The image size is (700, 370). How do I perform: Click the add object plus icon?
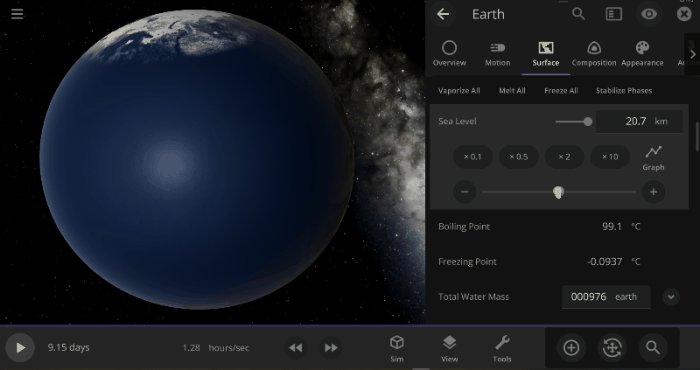pyautogui.click(x=571, y=348)
